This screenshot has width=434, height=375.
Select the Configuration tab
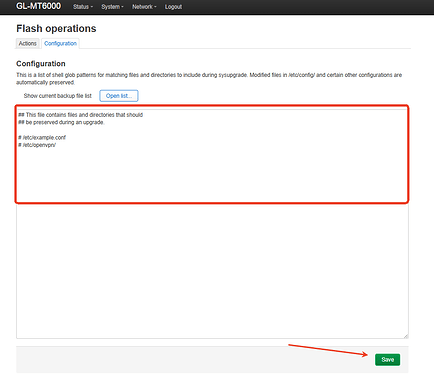(x=60, y=43)
